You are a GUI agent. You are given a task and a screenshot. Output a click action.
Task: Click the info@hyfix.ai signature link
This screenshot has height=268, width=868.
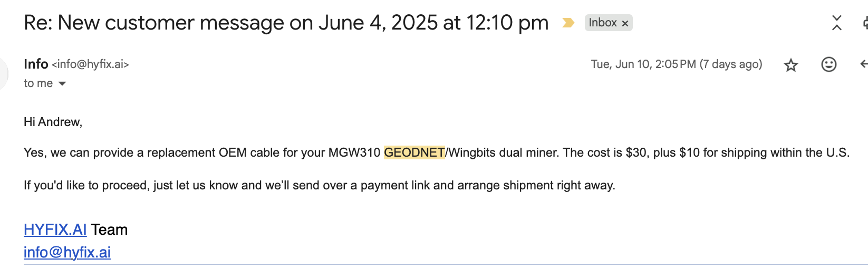67,252
